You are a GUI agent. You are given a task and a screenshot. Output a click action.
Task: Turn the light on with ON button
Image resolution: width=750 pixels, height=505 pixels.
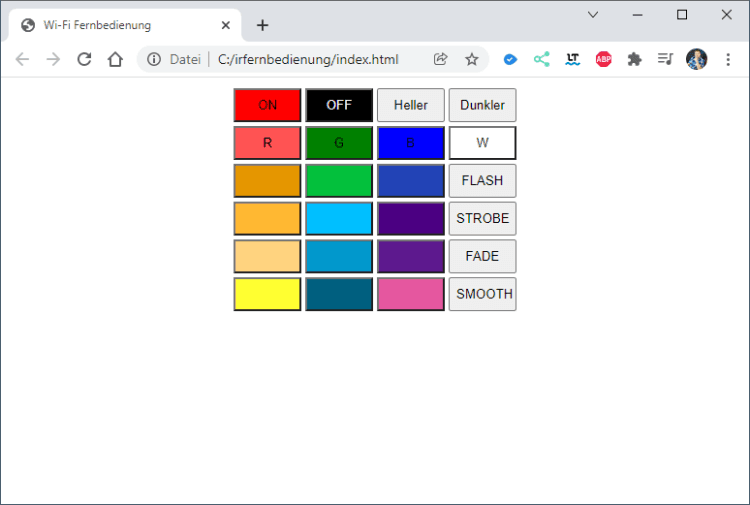pyautogui.click(x=267, y=105)
